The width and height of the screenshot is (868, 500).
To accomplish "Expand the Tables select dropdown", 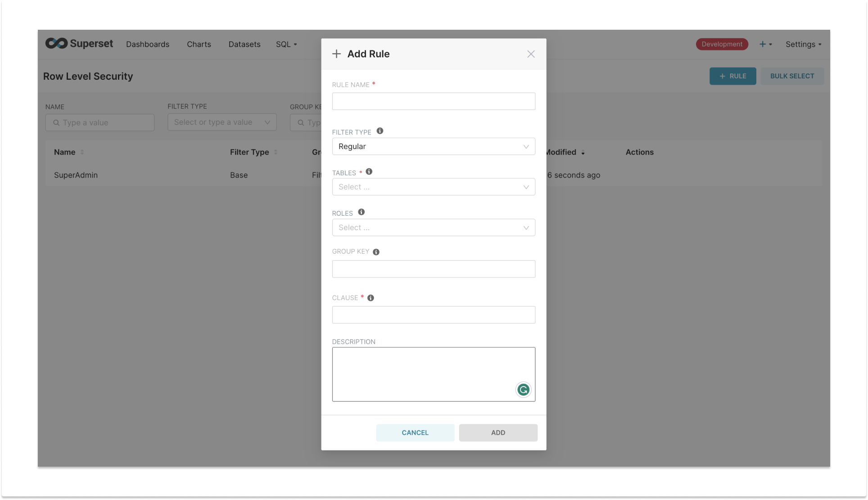I will [x=433, y=187].
